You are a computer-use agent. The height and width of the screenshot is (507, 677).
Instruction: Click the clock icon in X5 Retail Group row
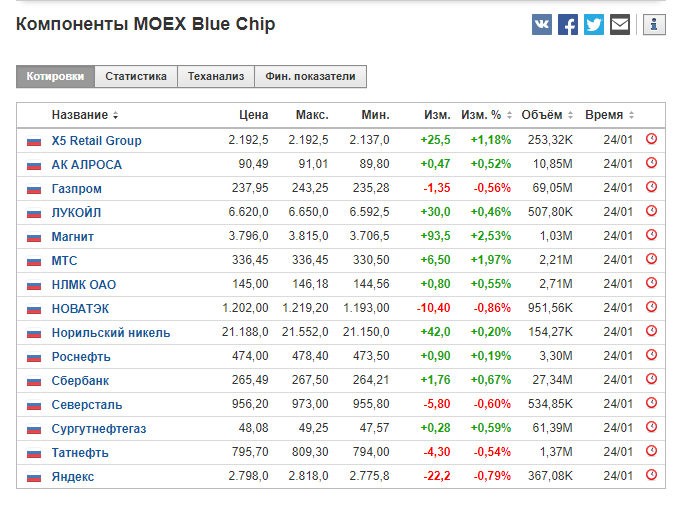point(651,140)
